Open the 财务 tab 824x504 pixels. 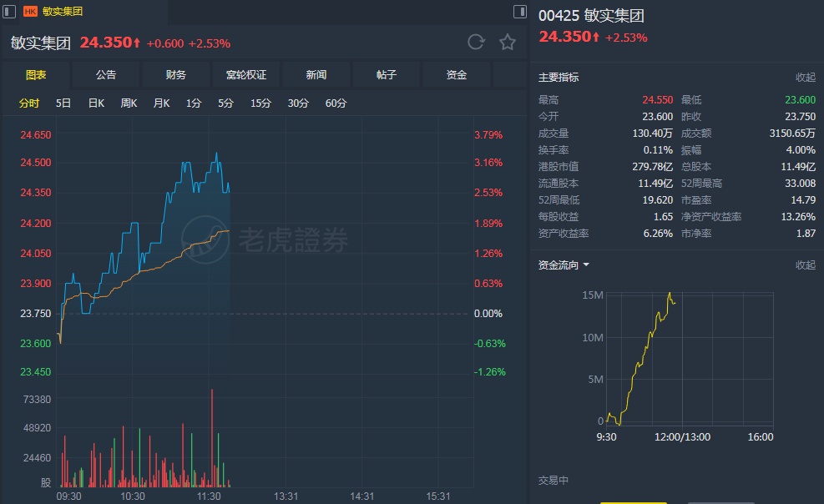tap(176, 75)
